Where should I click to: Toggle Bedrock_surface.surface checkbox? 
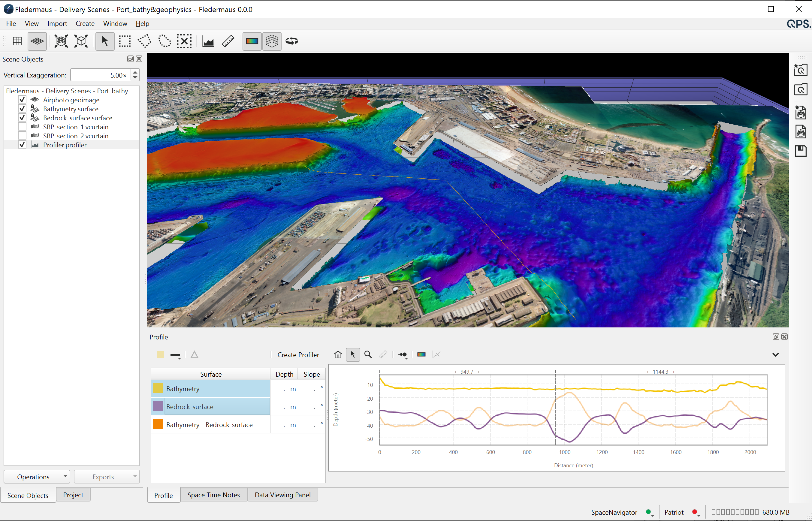pos(22,118)
